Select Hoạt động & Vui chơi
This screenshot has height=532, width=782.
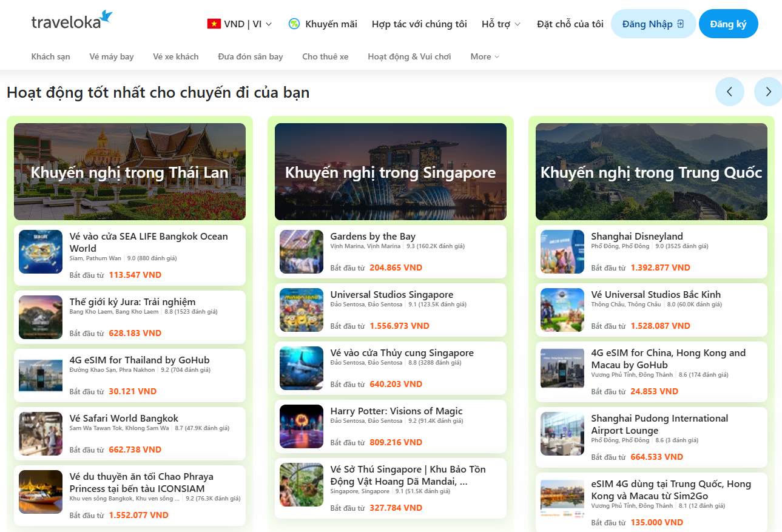[409, 56]
